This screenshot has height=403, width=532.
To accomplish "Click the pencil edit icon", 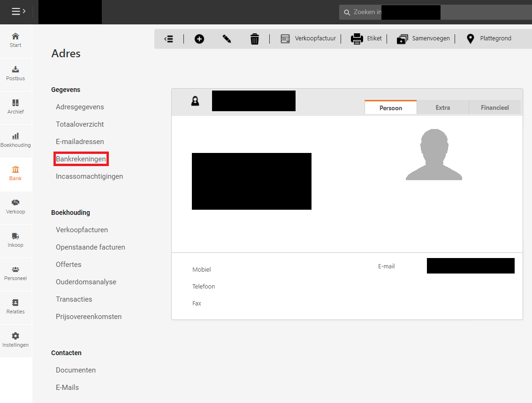I will tap(227, 39).
